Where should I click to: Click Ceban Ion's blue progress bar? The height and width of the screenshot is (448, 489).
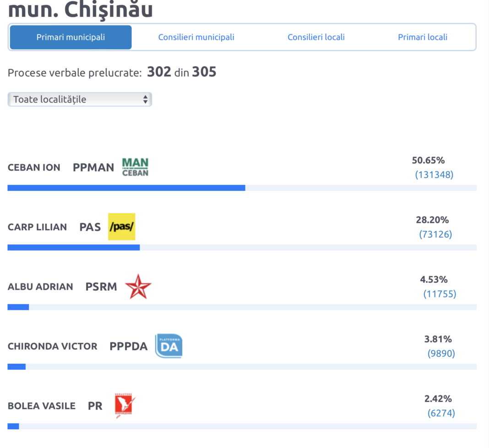(126, 188)
